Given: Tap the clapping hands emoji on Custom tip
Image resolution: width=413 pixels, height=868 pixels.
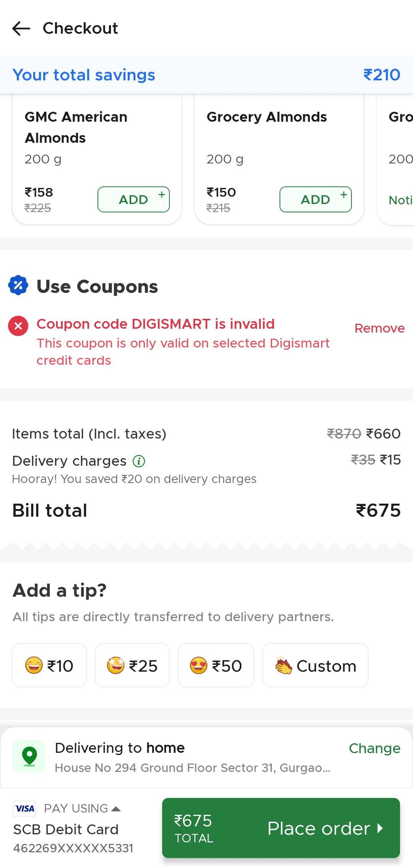Looking at the screenshot, I should coord(283,666).
